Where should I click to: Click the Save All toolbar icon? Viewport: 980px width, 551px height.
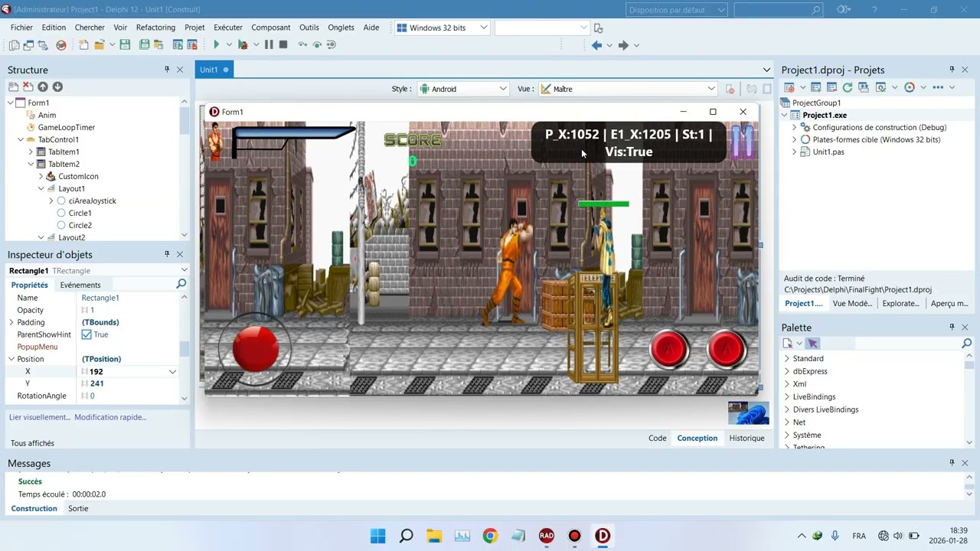(x=144, y=44)
